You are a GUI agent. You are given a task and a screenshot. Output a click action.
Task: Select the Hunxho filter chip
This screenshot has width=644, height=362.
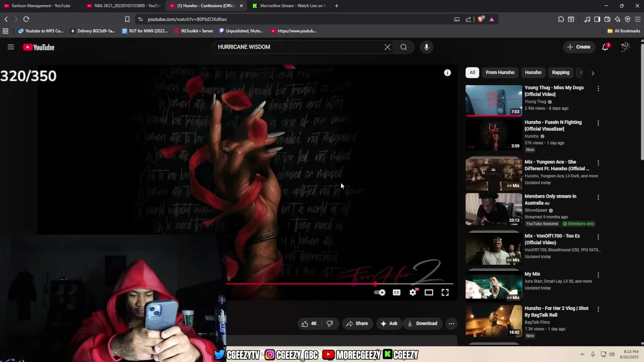coord(533,72)
